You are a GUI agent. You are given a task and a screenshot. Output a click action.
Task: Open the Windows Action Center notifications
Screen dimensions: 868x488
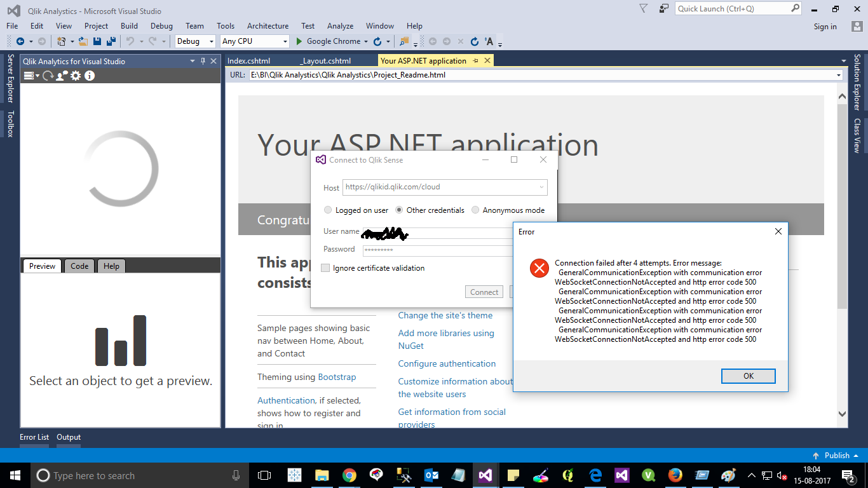coord(848,475)
